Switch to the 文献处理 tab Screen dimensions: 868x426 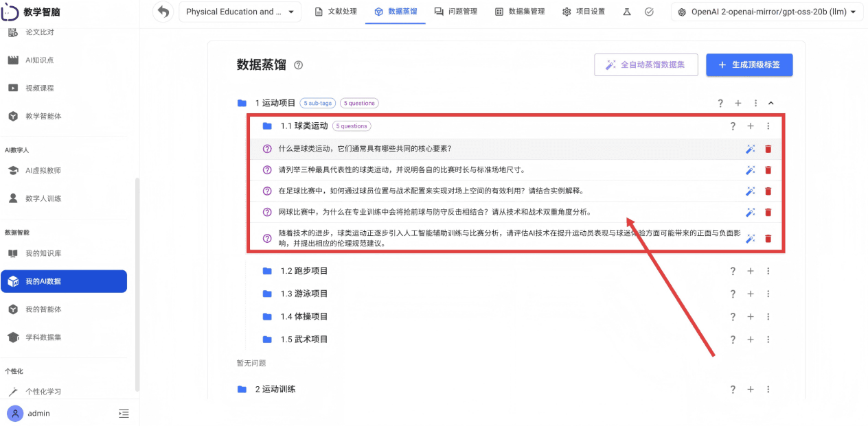[x=336, y=12]
